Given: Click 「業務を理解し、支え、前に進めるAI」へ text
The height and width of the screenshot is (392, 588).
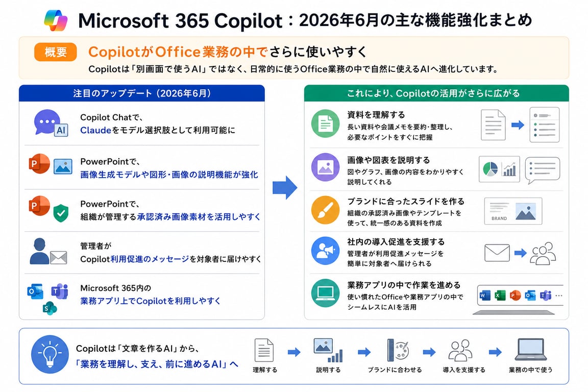Looking at the screenshot, I should (x=157, y=364).
